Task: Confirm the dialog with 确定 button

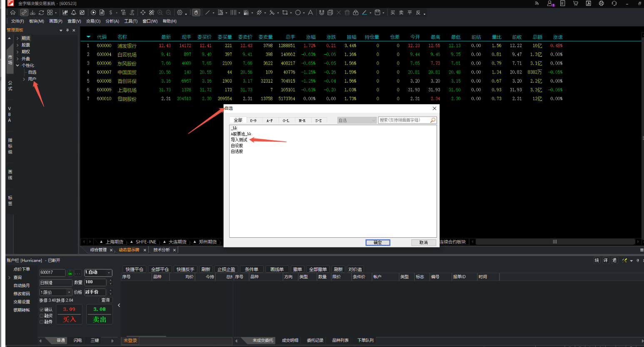Action: click(378, 243)
